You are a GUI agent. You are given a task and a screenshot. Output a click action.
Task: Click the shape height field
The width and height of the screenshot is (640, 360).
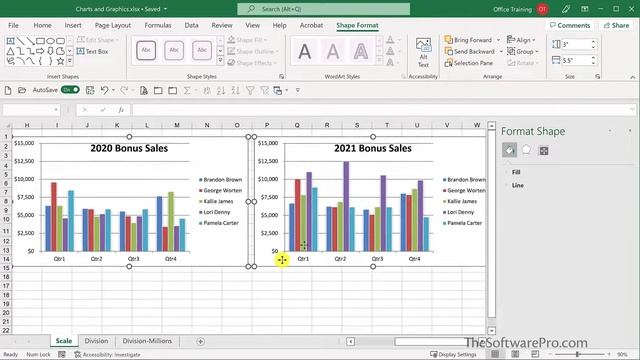pyautogui.click(x=576, y=44)
